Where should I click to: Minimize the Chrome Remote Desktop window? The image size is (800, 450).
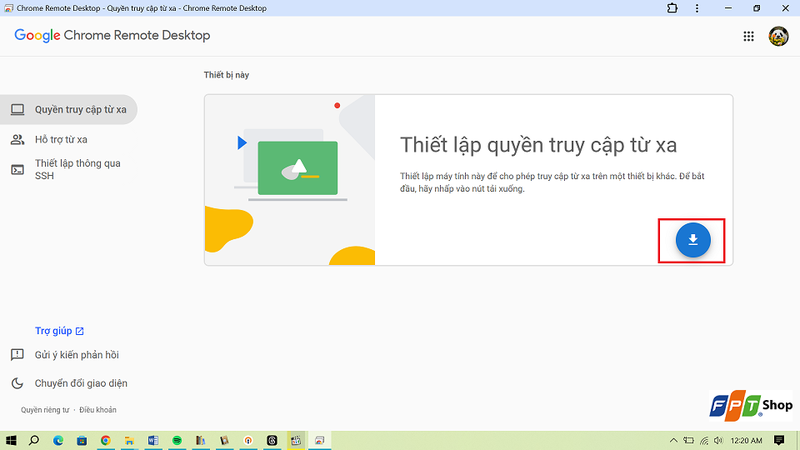point(728,8)
